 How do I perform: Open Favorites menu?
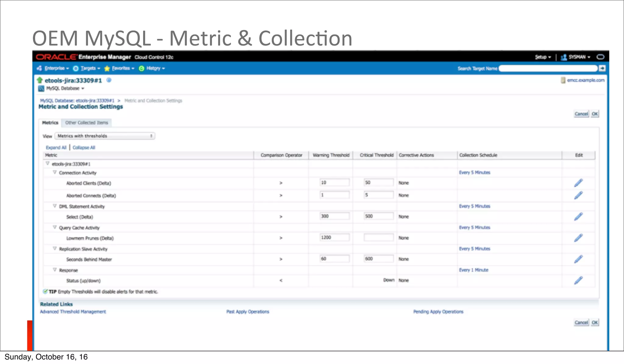119,68
